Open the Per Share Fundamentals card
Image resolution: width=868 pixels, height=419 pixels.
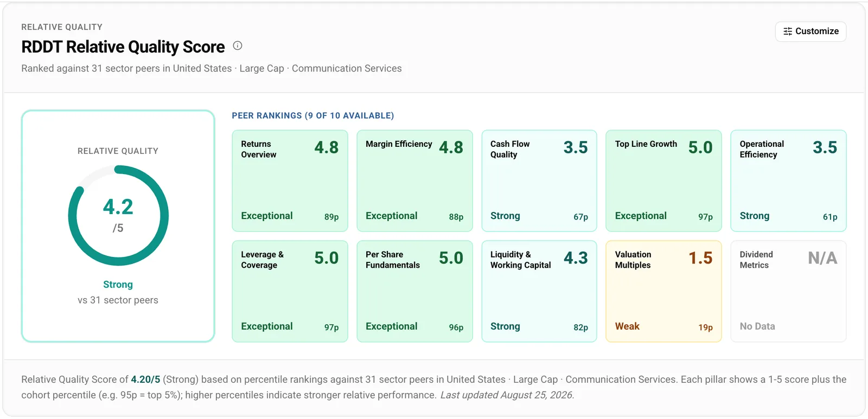(414, 291)
